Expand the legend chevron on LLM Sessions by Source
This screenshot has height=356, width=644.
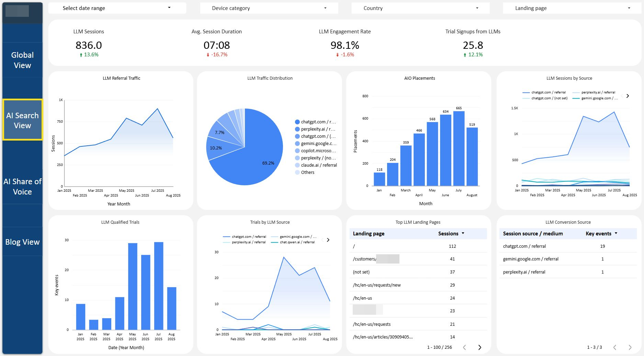click(x=628, y=96)
